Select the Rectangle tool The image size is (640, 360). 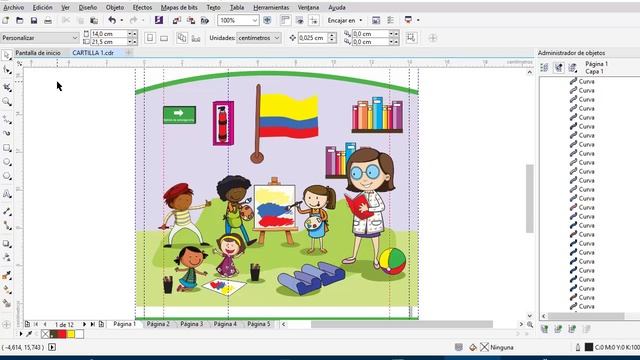[x=7, y=148]
